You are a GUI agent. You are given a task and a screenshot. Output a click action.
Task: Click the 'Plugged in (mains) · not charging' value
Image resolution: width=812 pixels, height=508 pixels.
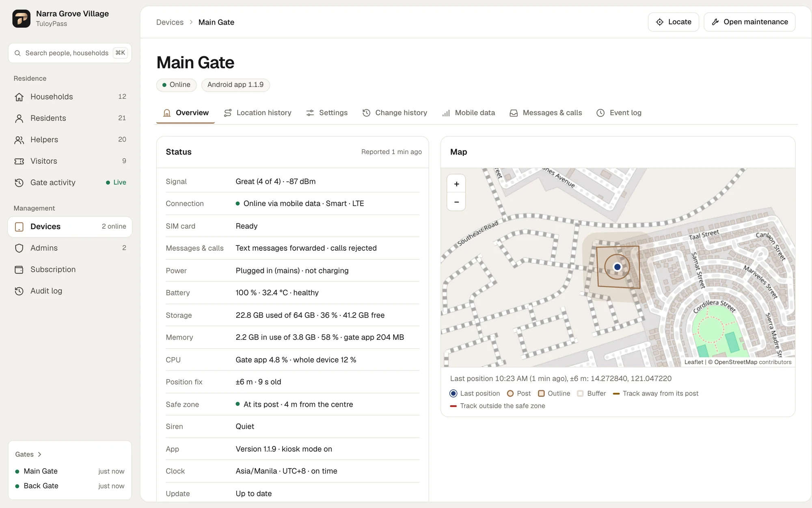pos(292,271)
